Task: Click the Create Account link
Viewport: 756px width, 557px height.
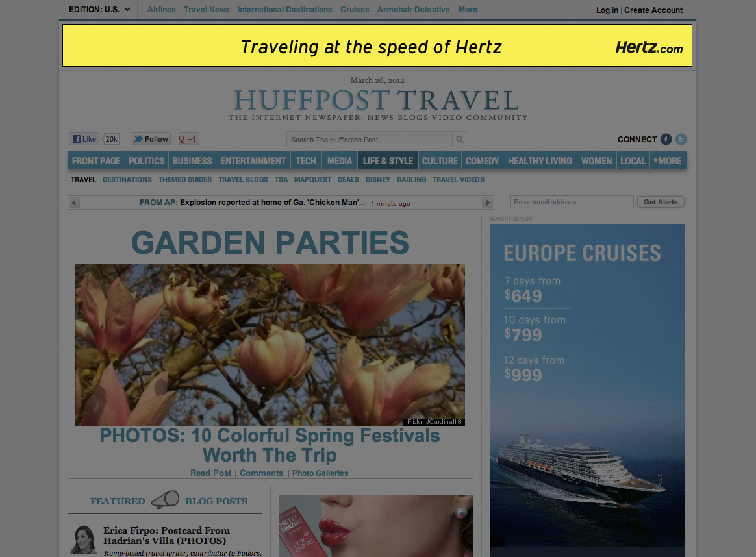Action: click(653, 10)
